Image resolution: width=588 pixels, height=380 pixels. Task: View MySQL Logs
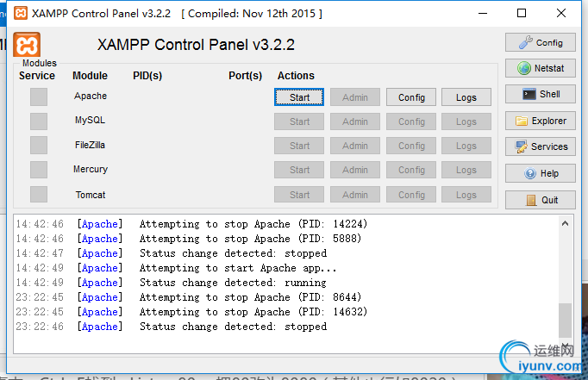point(466,121)
